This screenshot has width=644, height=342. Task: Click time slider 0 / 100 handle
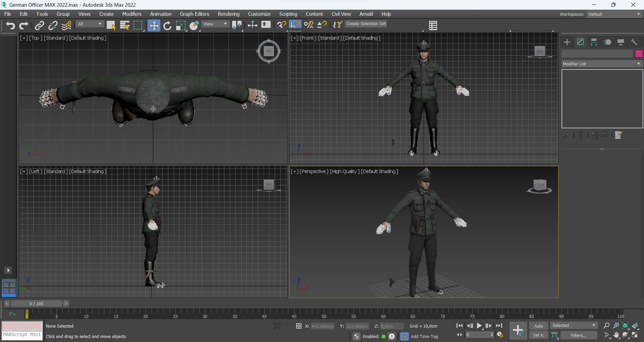[x=37, y=303]
